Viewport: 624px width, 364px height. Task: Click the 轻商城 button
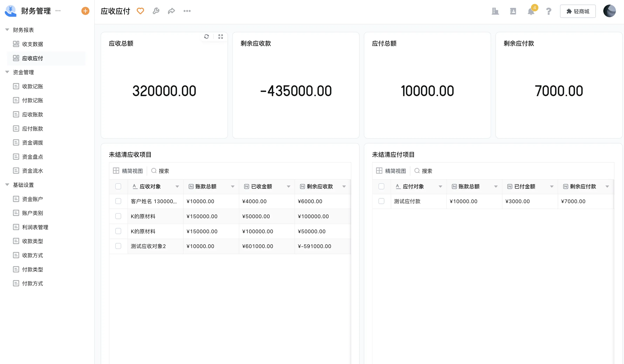click(578, 11)
